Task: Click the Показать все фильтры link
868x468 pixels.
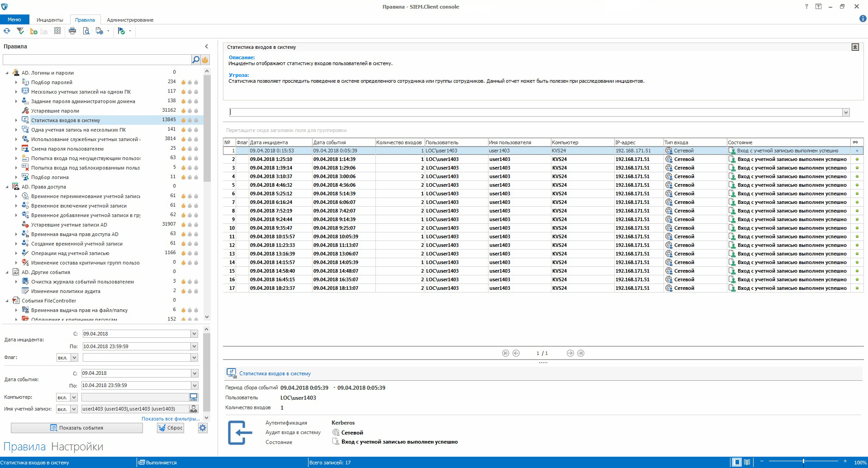Action: click(x=171, y=419)
